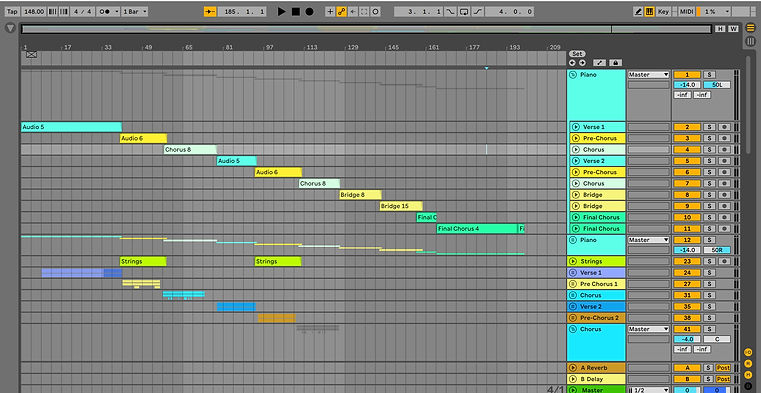Toggle the Lock Envelopes icon
Screen dimensions: 761x393
point(615,63)
